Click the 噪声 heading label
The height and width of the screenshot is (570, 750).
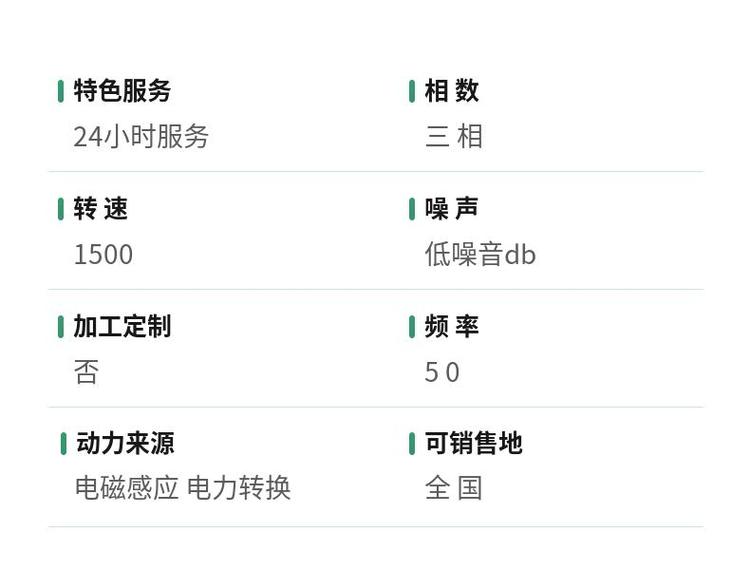[452, 209]
